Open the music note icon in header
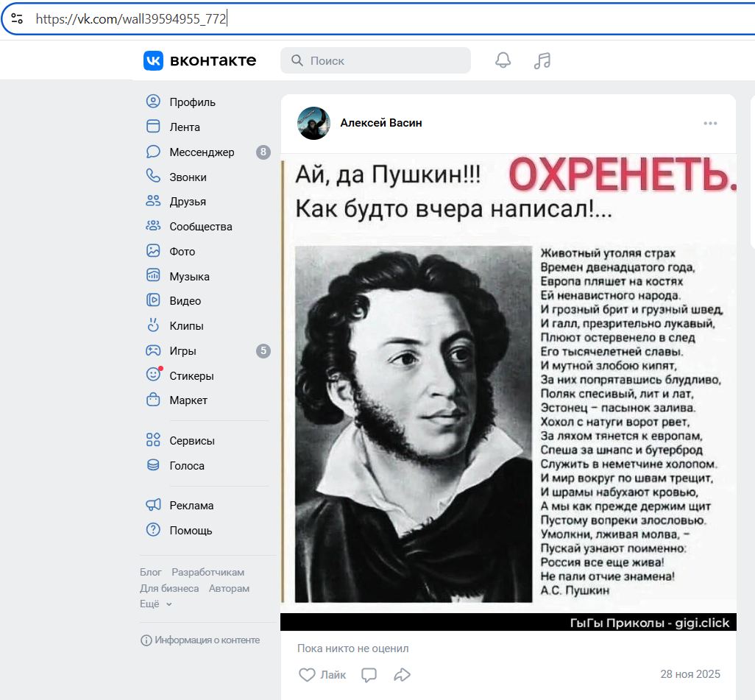The image size is (755, 700). pyautogui.click(x=542, y=60)
